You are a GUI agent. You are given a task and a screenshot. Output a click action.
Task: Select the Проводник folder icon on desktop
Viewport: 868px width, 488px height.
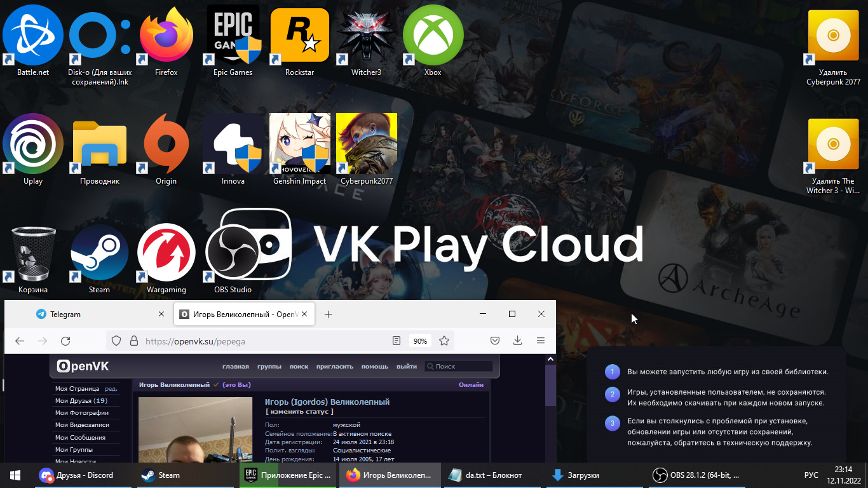tap(100, 149)
